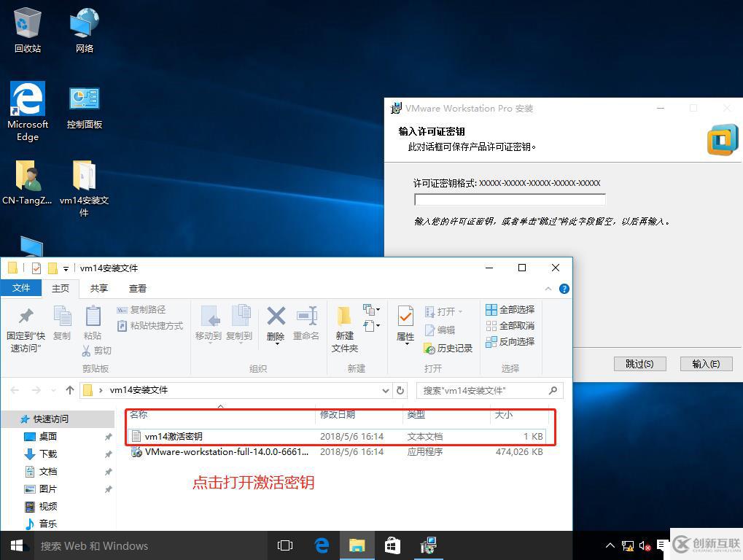The image size is (743, 560).
Task: Click the Windows Store taskbar icon
Action: [x=392, y=545]
